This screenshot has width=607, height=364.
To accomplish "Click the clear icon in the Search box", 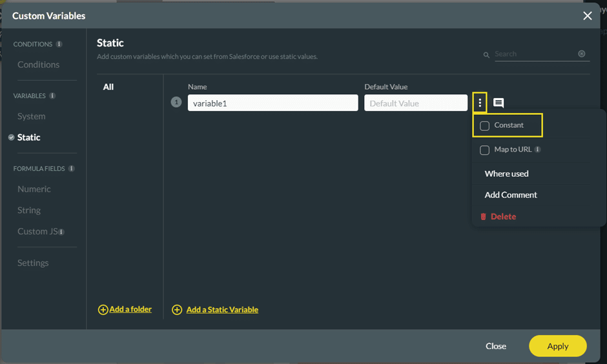I will pyautogui.click(x=581, y=54).
